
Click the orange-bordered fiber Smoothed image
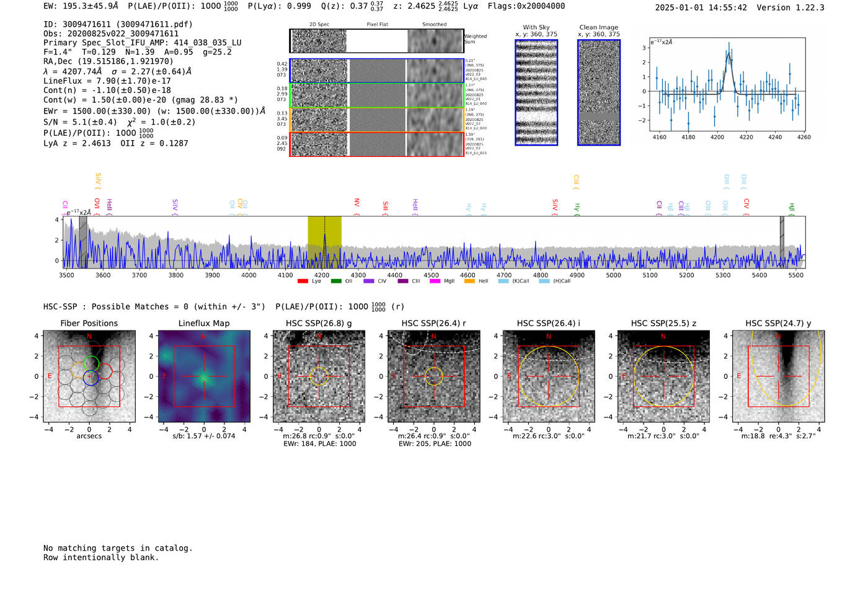click(435, 120)
